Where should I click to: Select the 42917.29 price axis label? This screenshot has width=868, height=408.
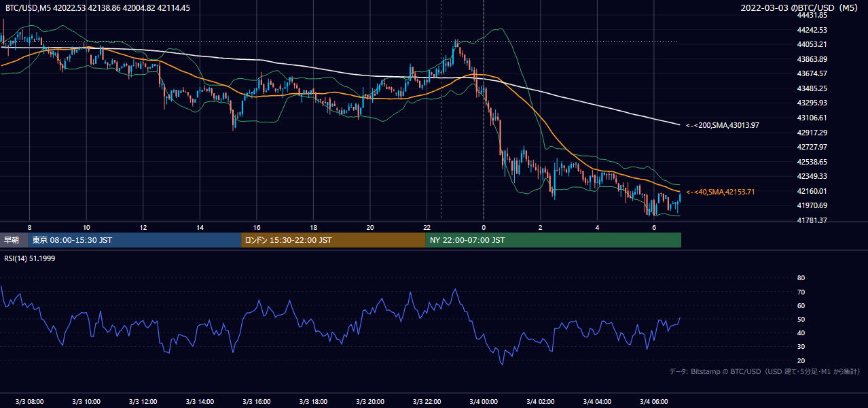click(x=812, y=133)
